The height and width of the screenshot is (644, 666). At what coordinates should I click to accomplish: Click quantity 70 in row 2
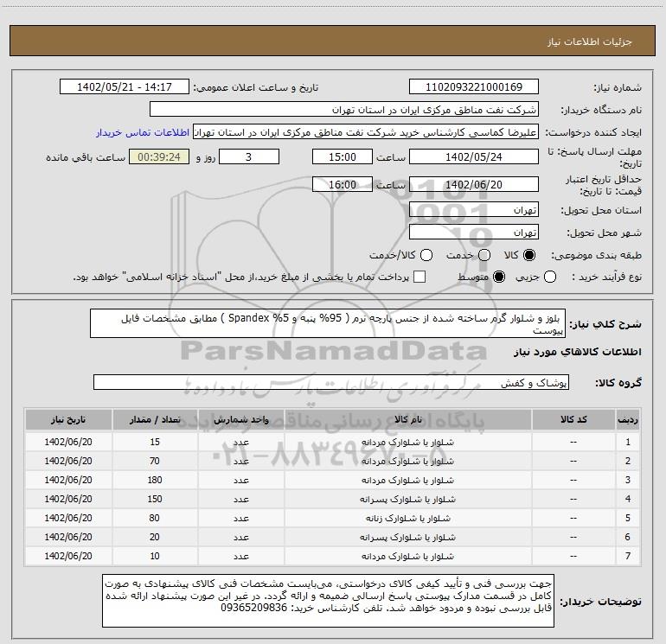155,461
